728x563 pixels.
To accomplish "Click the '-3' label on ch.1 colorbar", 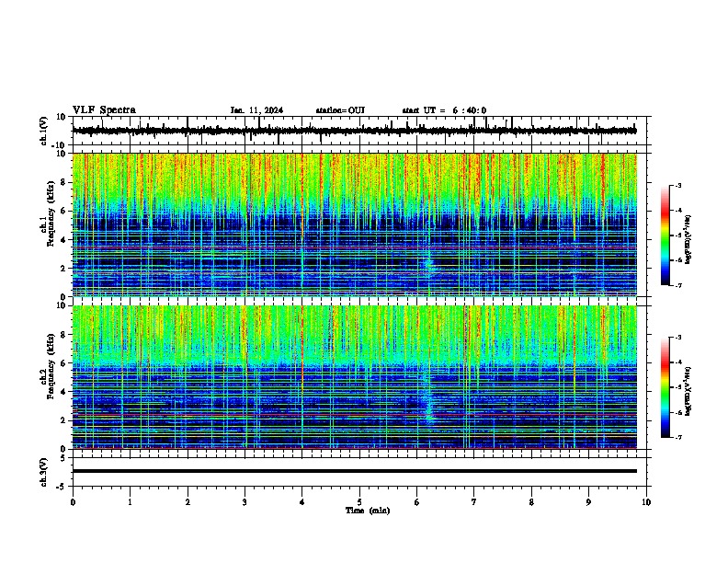I will [x=678, y=185].
